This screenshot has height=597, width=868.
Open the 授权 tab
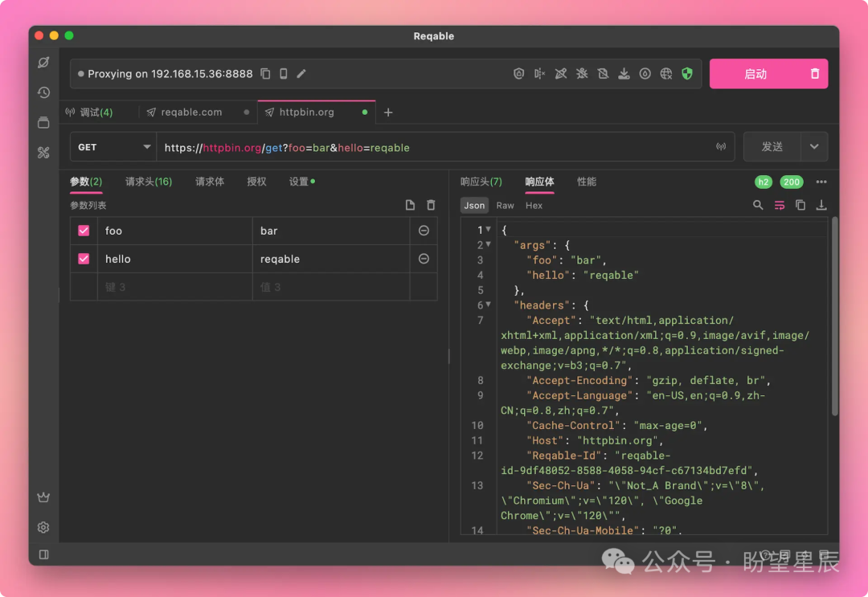pyautogui.click(x=257, y=182)
